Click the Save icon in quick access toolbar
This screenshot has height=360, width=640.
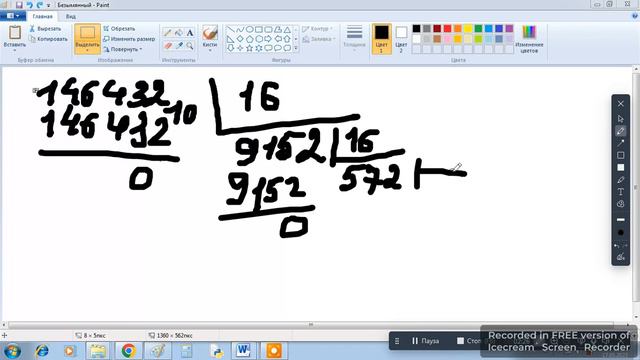(19, 5)
